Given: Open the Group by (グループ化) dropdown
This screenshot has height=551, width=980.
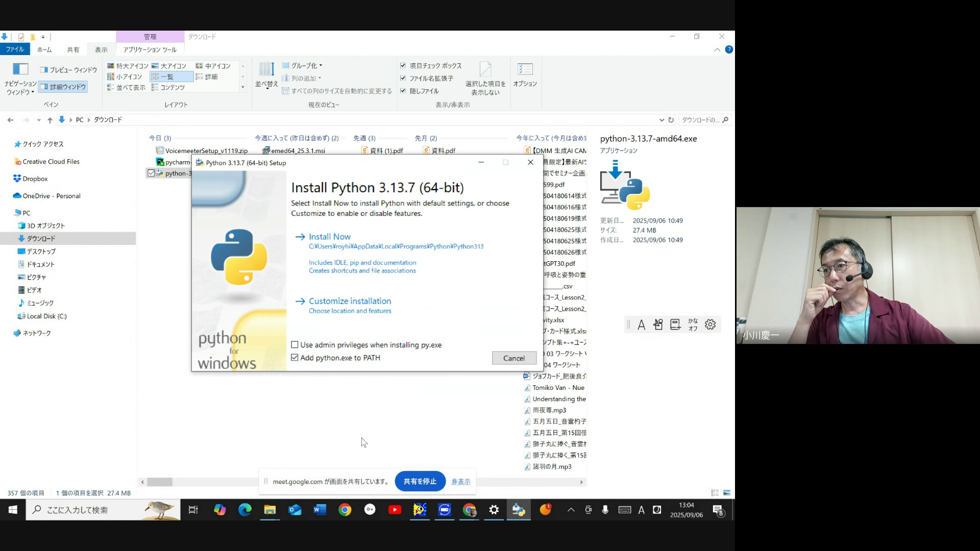Looking at the screenshot, I should coord(306,66).
